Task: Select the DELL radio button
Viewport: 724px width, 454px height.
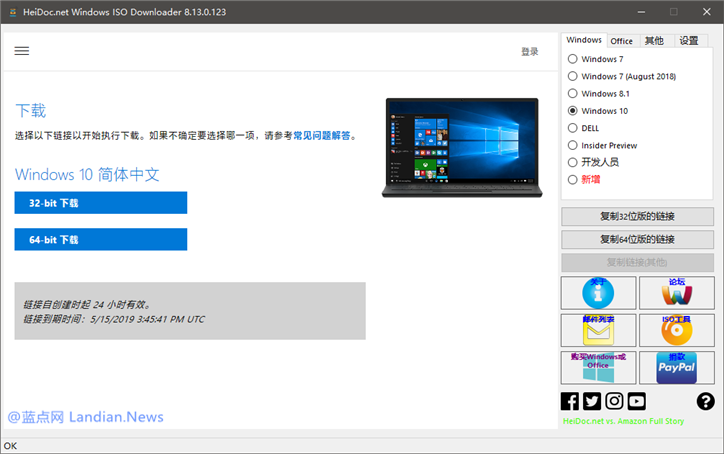Action: point(573,128)
